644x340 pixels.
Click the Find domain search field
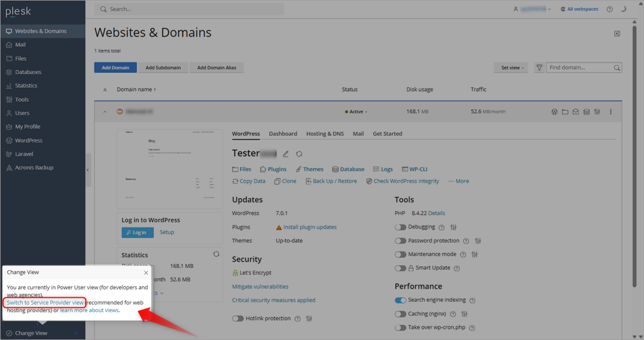[x=584, y=68]
